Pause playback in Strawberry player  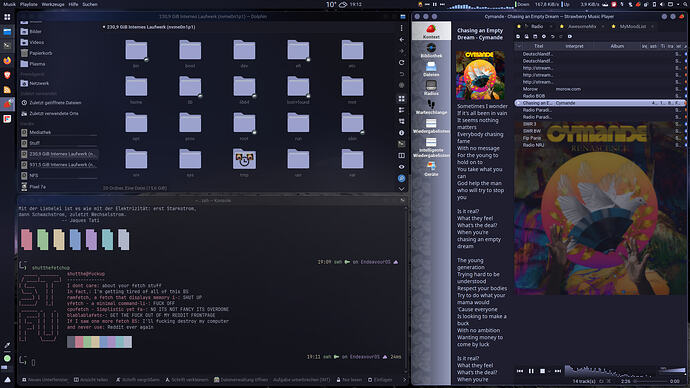[x=531, y=371]
